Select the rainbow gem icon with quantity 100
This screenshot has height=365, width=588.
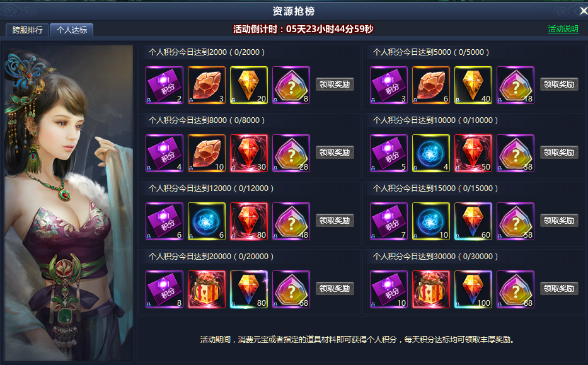pyautogui.click(x=473, y=289)
